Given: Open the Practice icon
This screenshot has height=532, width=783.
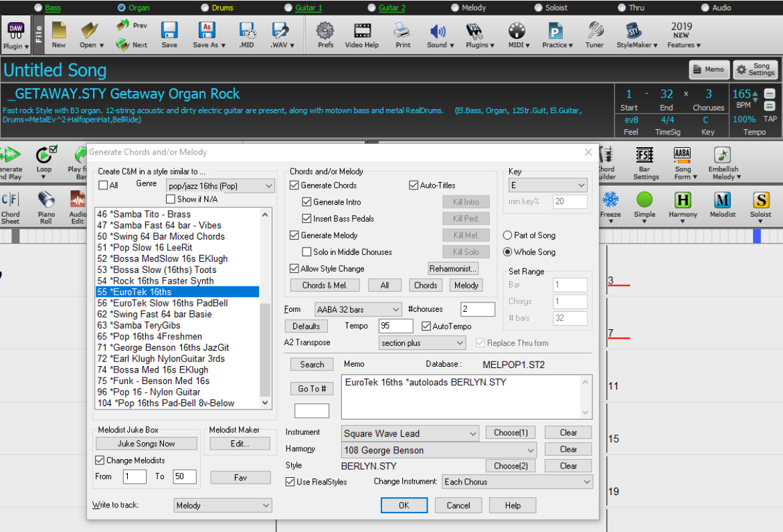Looking at the screenshot, I should click(557, 35).
